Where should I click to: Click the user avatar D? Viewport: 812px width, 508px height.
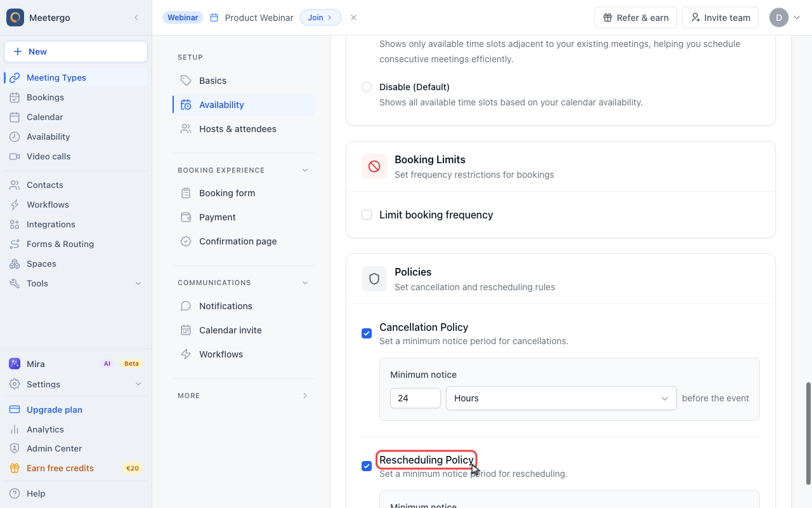click(x=779, y=18)
